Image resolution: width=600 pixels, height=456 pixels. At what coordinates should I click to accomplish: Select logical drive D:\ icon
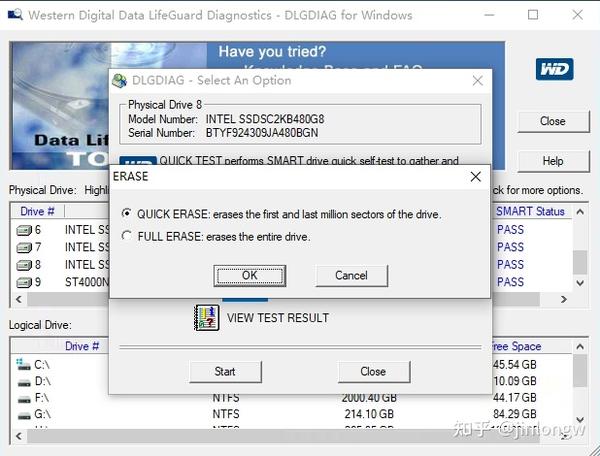[24, 382]
